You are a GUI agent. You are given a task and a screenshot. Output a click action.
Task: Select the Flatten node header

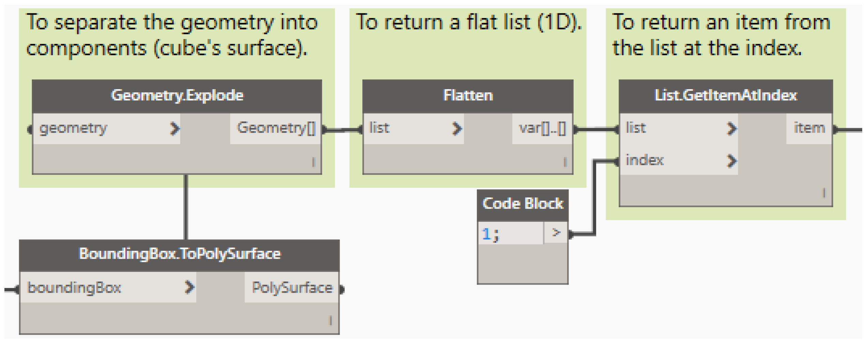[x=468, y=96]
